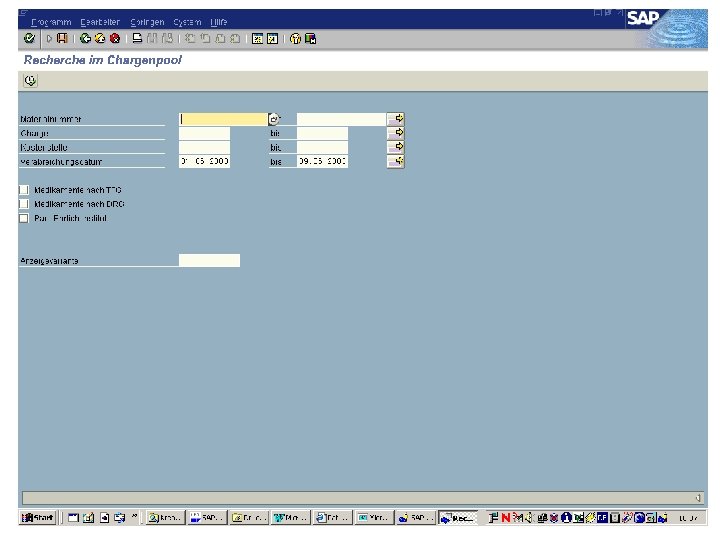Screen dimensions: 720x540
Task: Click the Charge bis field
Action: [322, 133]
